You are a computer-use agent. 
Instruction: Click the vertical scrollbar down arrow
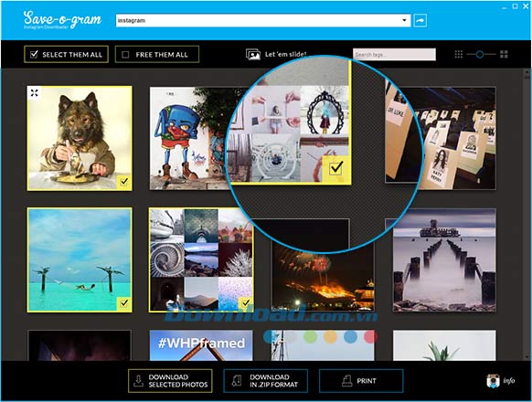coord(527,357)
